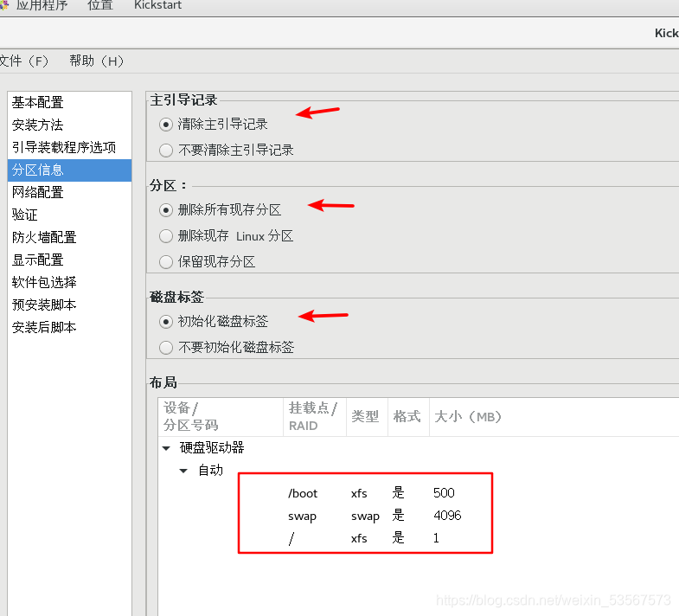The image size is (679, 616).
Task: Click the Kickstart entry in top bar
Action: point(157,5)
